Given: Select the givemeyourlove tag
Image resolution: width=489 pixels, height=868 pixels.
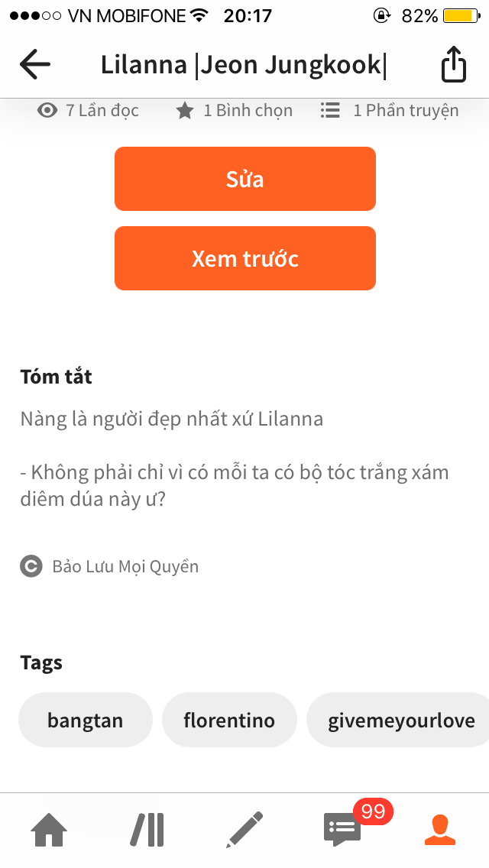Looking at the screenshot, I should [401, 720].
